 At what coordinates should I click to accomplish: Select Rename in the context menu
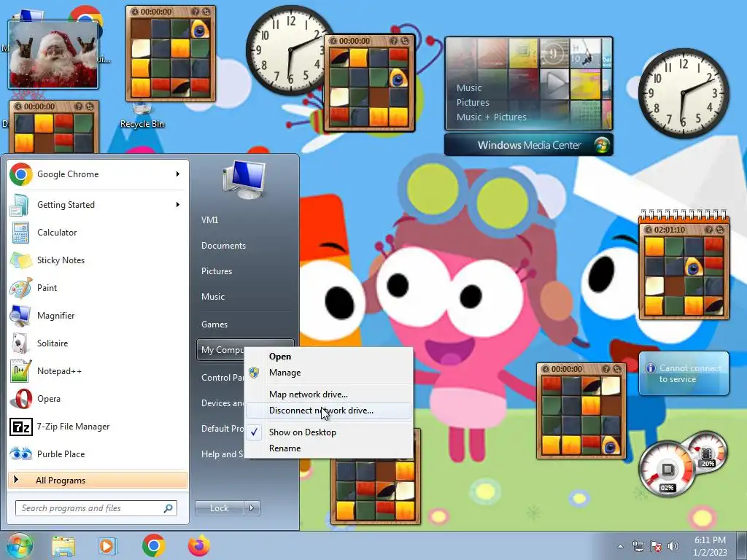coord(328,448)
